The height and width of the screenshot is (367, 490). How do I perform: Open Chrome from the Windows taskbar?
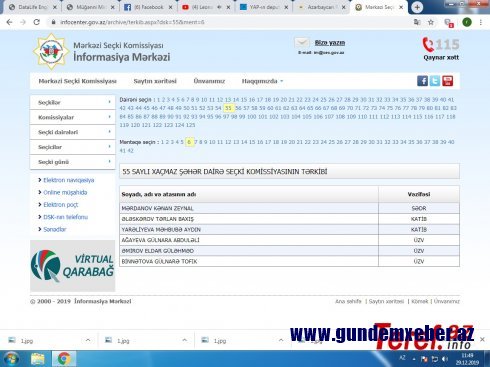click(x=64, y=359)
